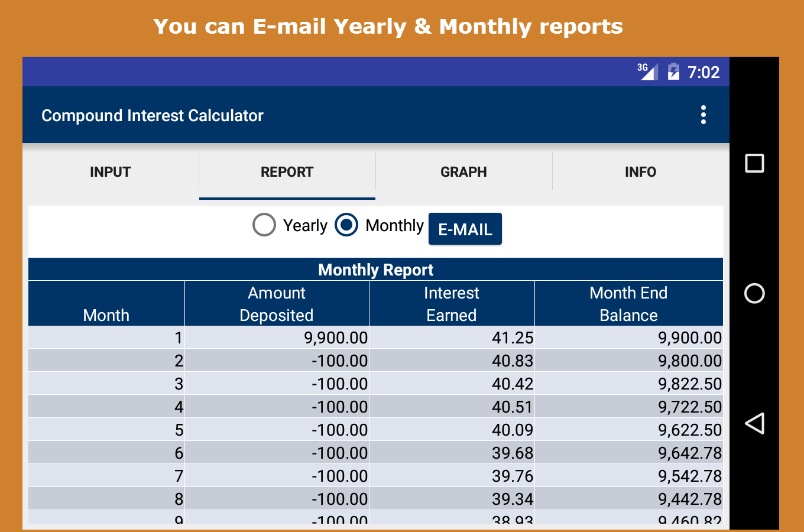The image size is (804, 532).
Task: Click month number 2 cell
Action: pyautogui.click(x=106, y=361)
